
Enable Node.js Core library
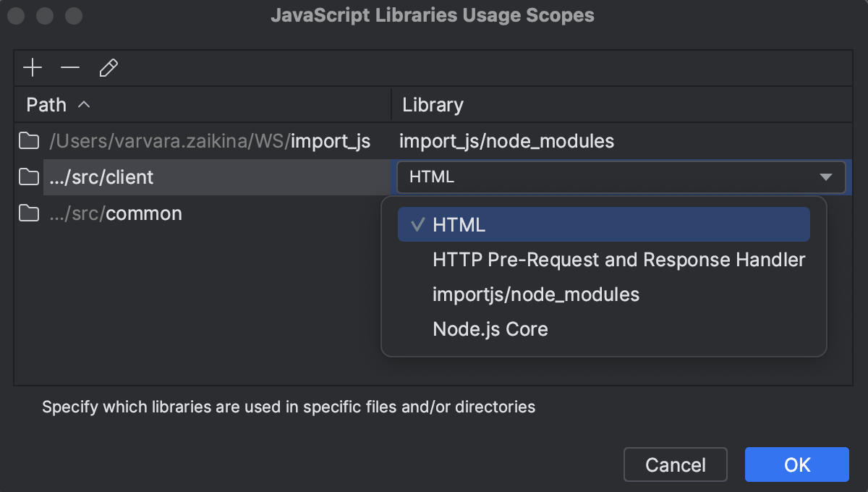point(490,328)
